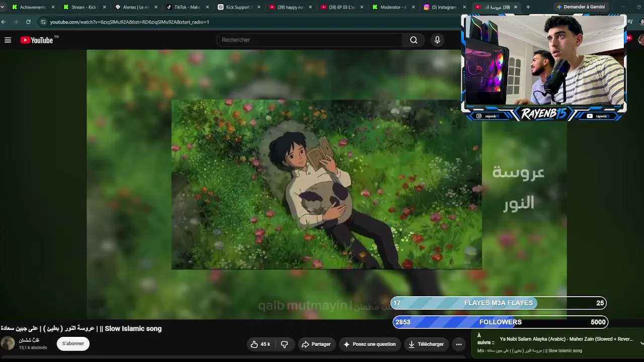
Task: Open a new browser tab
Action: pos(528,7)
